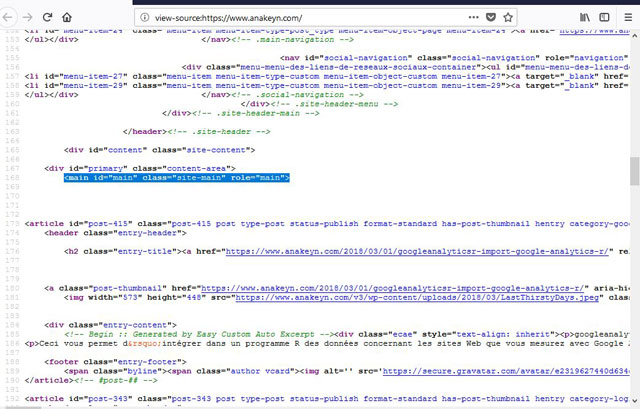This screenshot has height=409, width=640.
Task: Open the post-thumbnail href link
Action: tap(395, 288)
